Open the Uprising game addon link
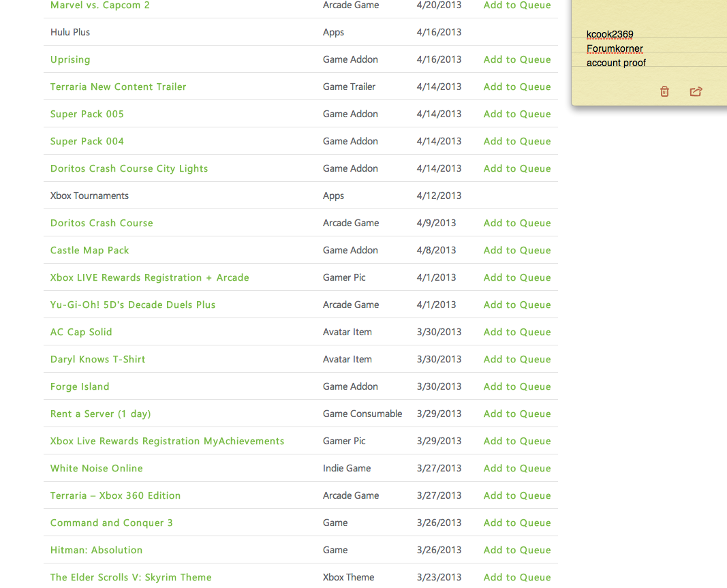The height and width of the screenshot is (588, 727). pos(70,59)
